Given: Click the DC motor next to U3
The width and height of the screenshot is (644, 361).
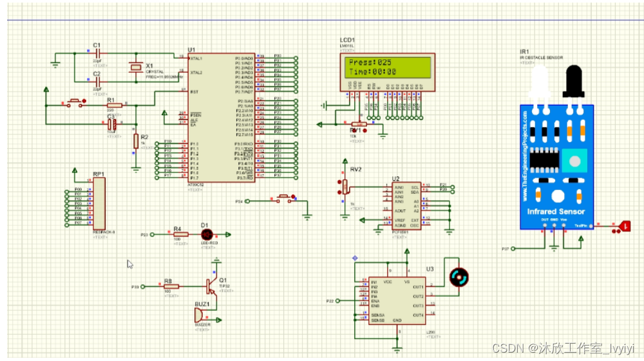Looking at the screenshot, I should pos(459,278).
